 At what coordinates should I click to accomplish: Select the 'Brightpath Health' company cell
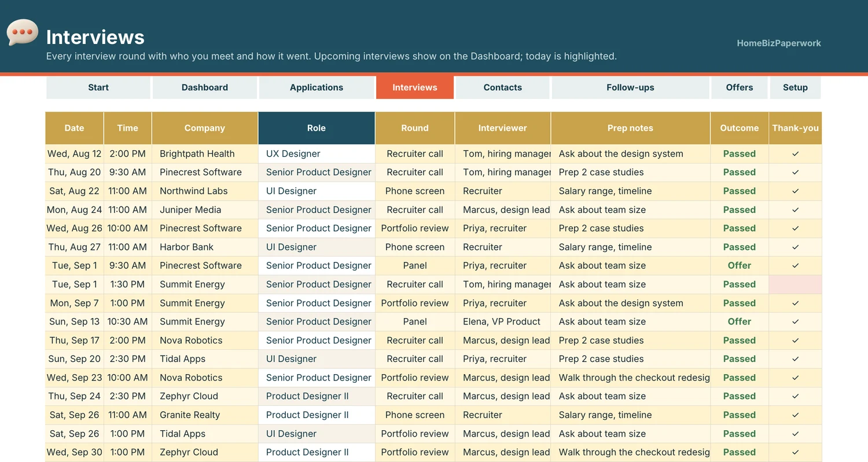point(205,154)
